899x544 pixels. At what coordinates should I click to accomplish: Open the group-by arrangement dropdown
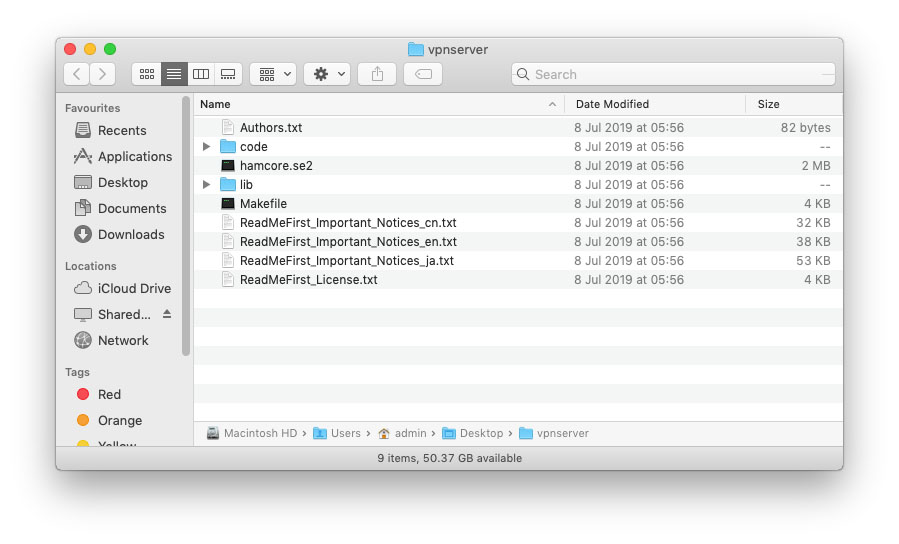272,74
